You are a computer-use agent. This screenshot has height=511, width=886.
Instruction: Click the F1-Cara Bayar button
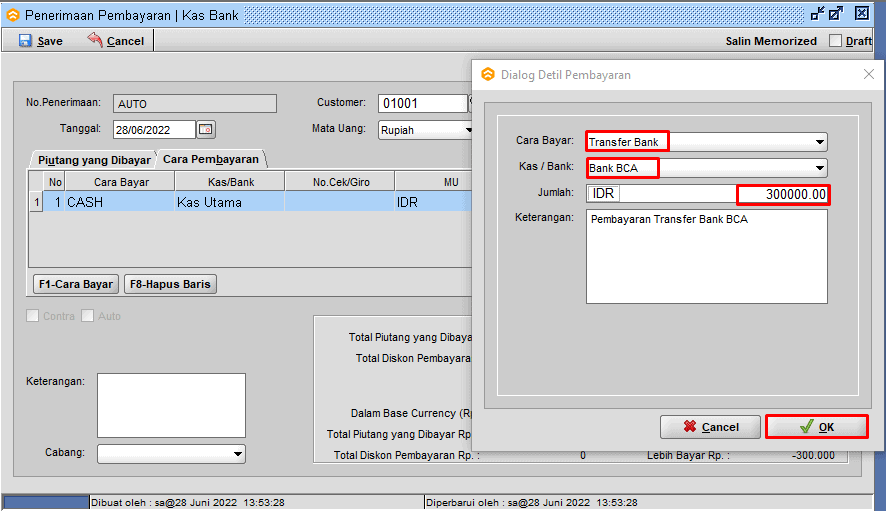point(76,284)
